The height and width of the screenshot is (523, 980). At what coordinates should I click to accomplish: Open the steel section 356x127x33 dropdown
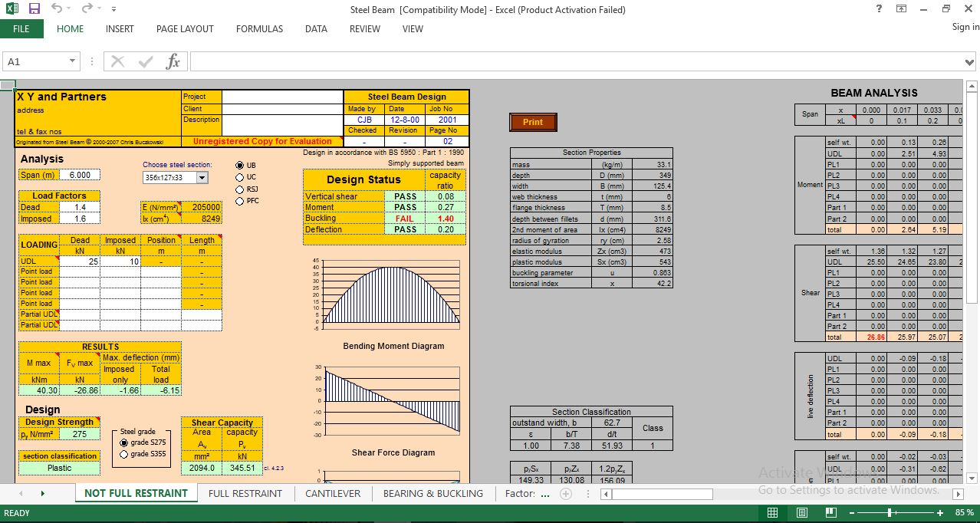tap(202, 178)
